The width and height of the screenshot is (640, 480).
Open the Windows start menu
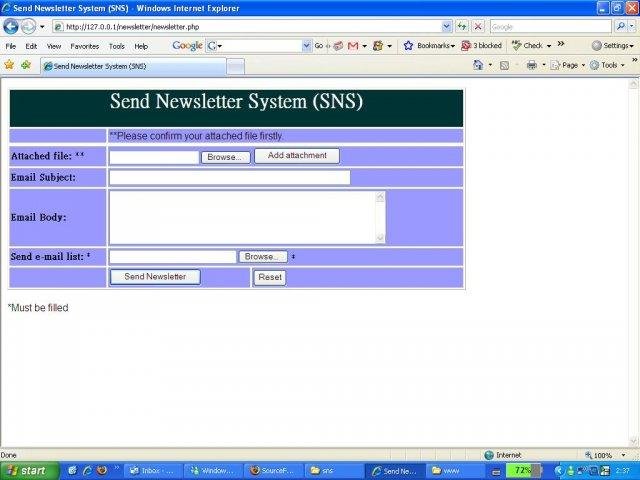point(29,471)
